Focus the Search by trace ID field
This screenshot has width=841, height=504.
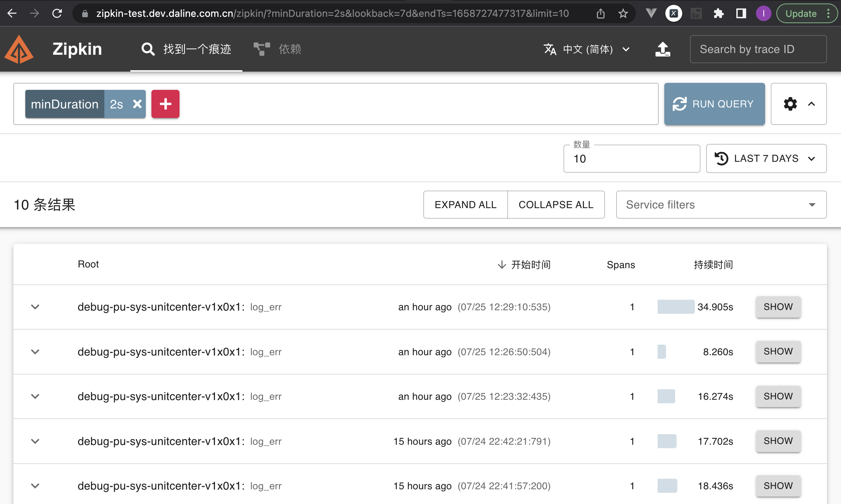click(758, 49)
